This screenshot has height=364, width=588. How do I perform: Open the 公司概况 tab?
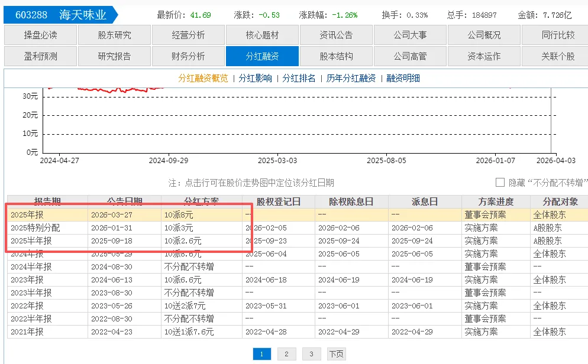point(484,35)
